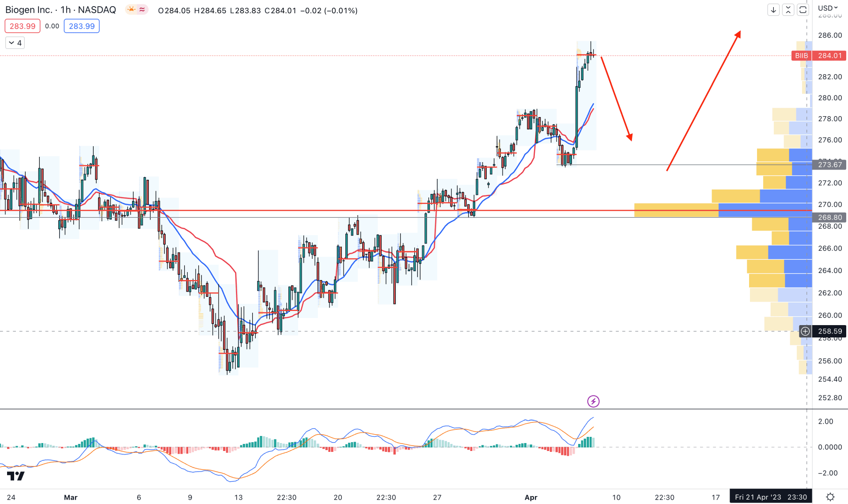Click the 270.00 label on price axis
Screen dimensions: 848x504
click(830, 205)
